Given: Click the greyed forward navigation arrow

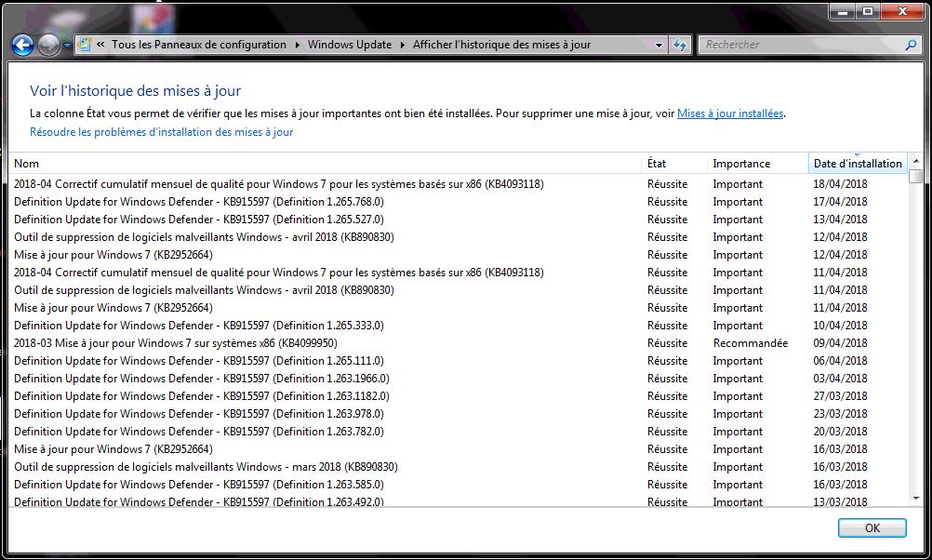Looking at the screenshot, I should coord(49,45).
